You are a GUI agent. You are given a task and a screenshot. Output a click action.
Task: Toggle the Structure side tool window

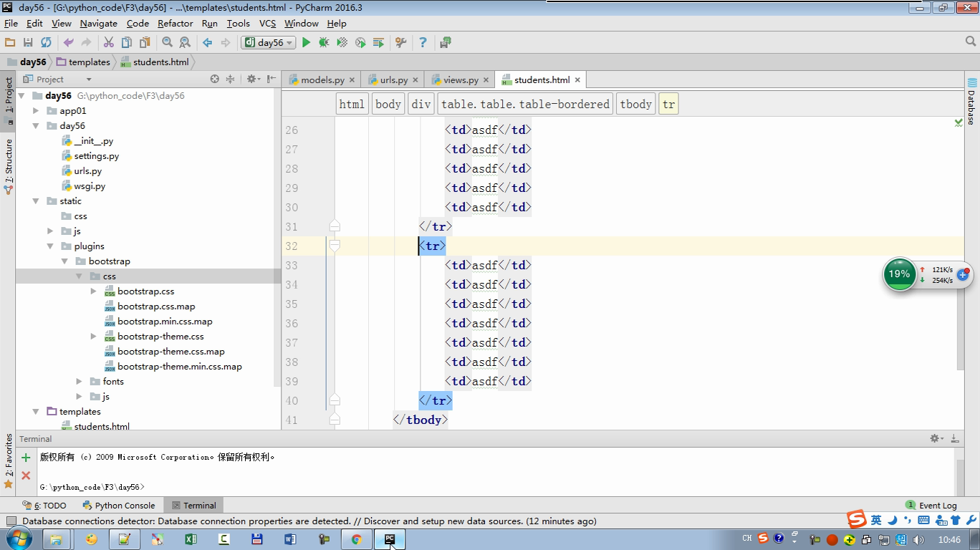click(9, 166)
